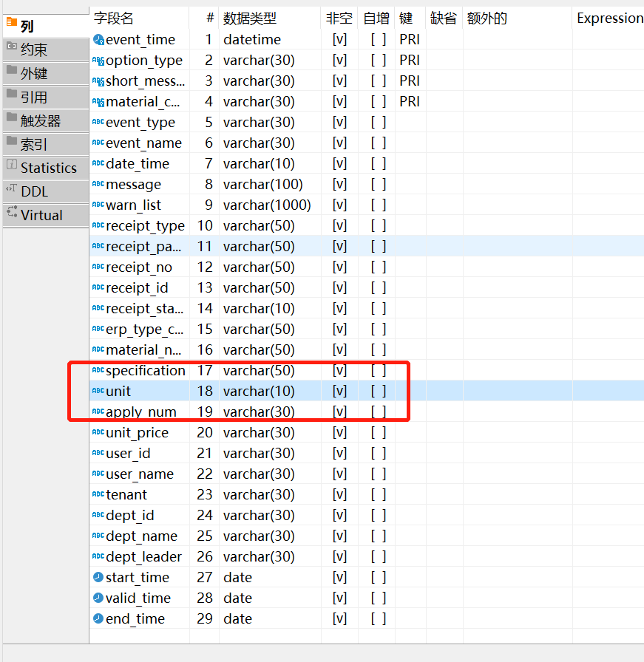Click the clock icon beside event_time
644x662 pixels.
[x=98, y=40]
